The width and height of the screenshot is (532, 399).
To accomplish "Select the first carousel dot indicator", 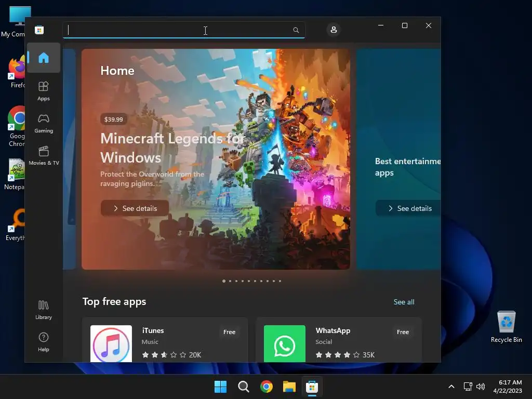I will 223,281.
